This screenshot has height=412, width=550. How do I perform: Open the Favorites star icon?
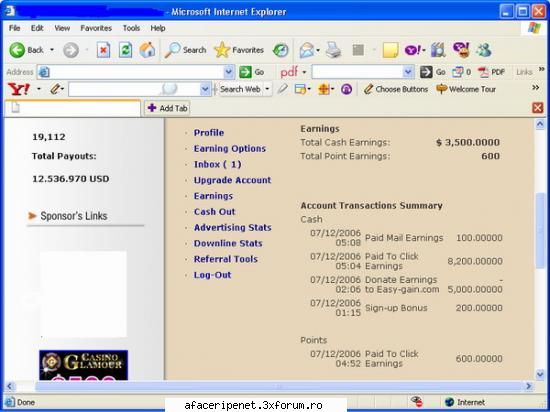click(x=222, y=50)
